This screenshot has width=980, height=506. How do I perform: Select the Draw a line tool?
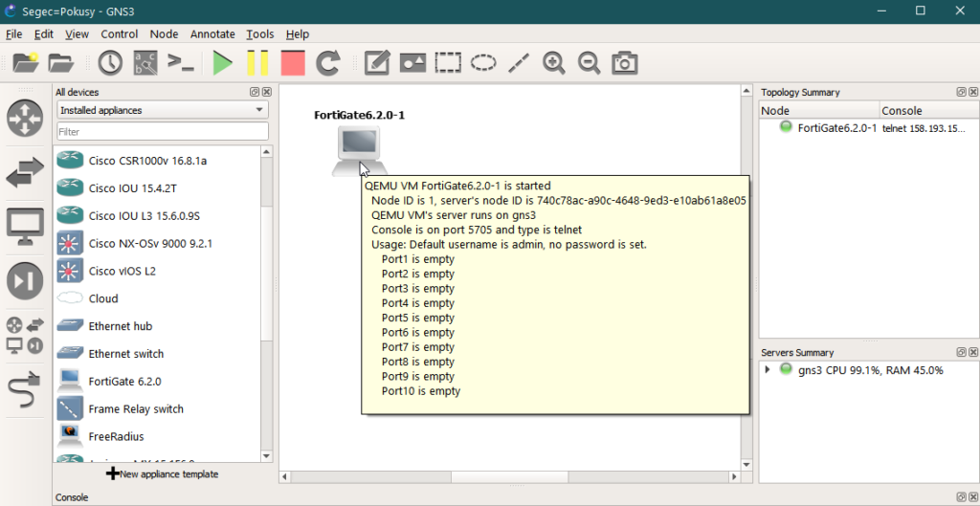(519, 63)
